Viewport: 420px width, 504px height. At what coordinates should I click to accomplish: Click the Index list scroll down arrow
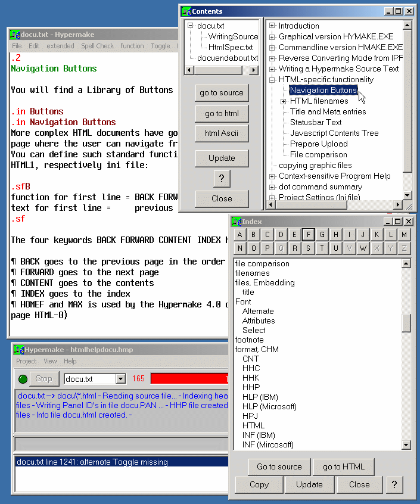[406, 445]
